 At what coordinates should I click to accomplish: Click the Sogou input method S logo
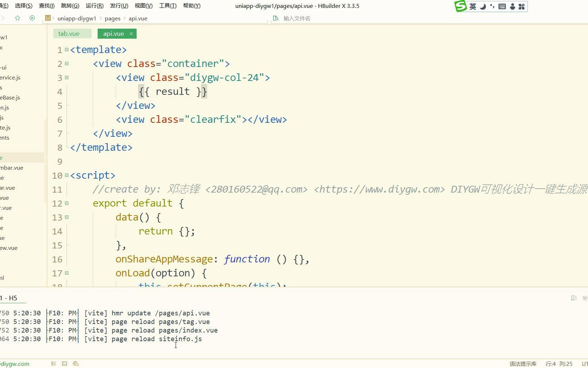point(461,6)
